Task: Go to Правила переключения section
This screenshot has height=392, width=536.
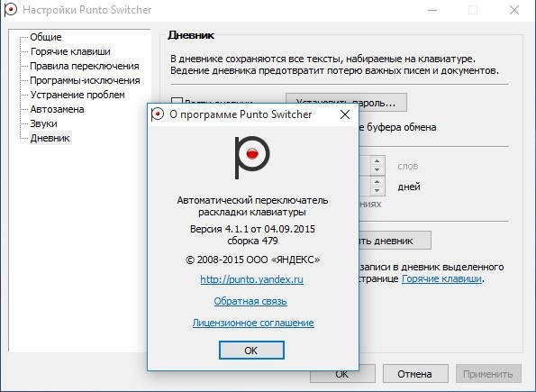Action: pos(85,66)
